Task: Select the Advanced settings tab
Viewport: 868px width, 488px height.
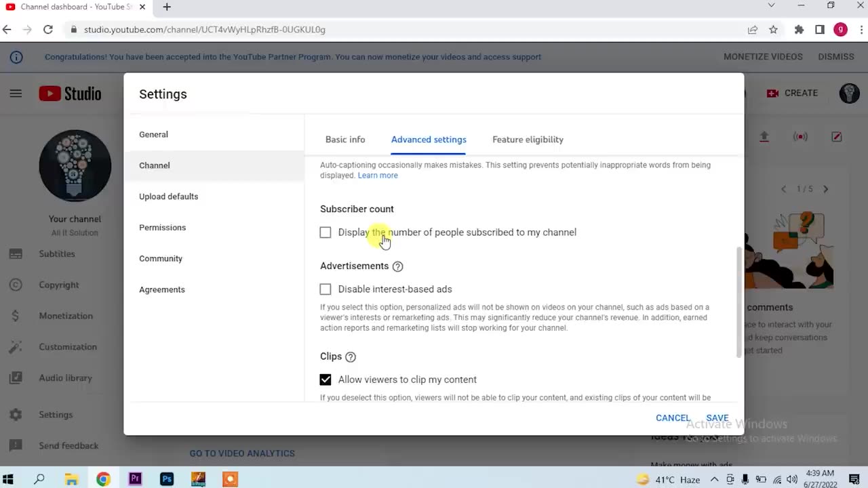Action: 429,140
